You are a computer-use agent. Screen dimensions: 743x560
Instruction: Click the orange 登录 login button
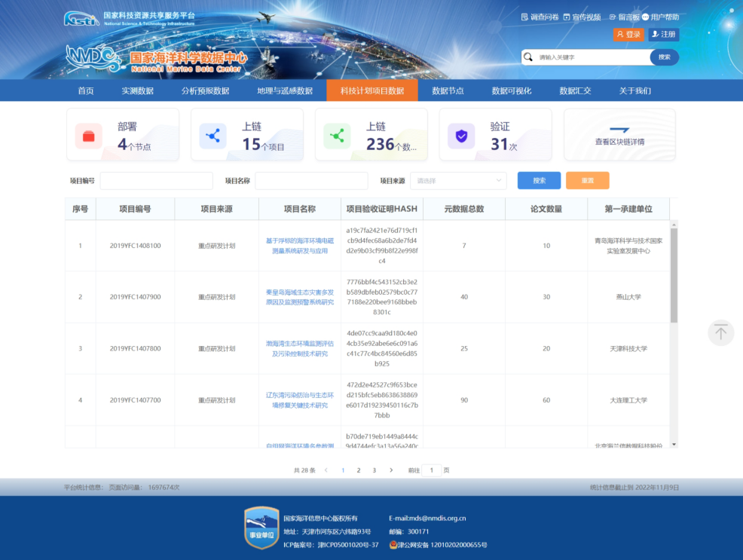pos(628,34)
